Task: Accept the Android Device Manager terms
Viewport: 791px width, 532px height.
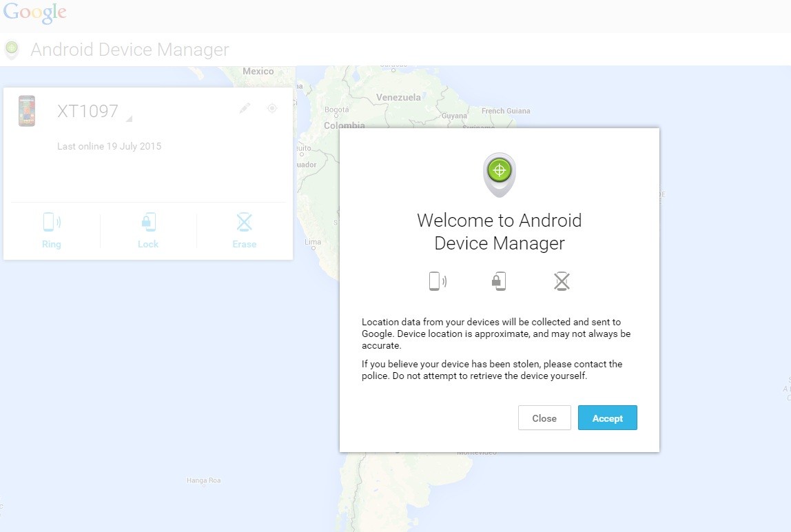Action: coord(607,418)
